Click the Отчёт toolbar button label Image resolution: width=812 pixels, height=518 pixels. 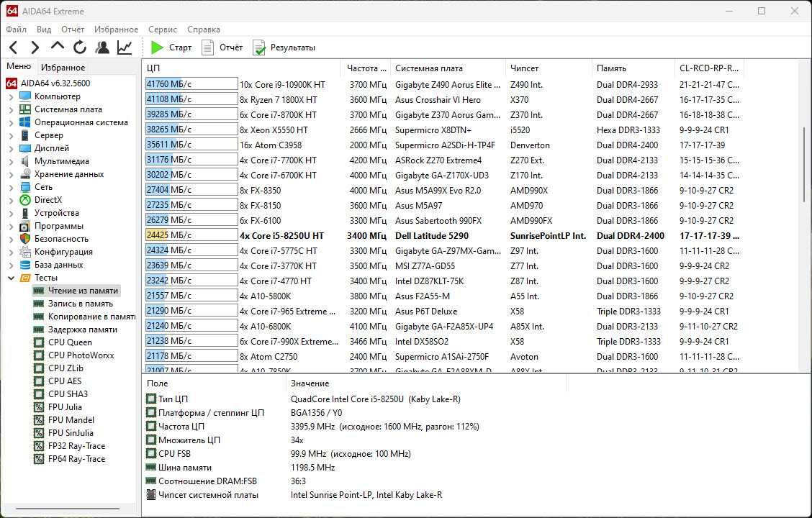[x=231, y=47]
